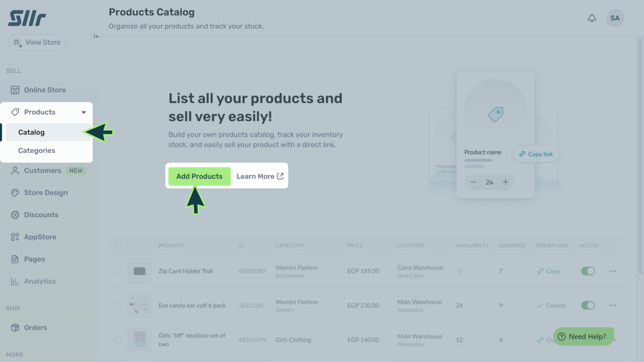
Task: Tick the select-all checkbox in table header
Action: (118, 245)
